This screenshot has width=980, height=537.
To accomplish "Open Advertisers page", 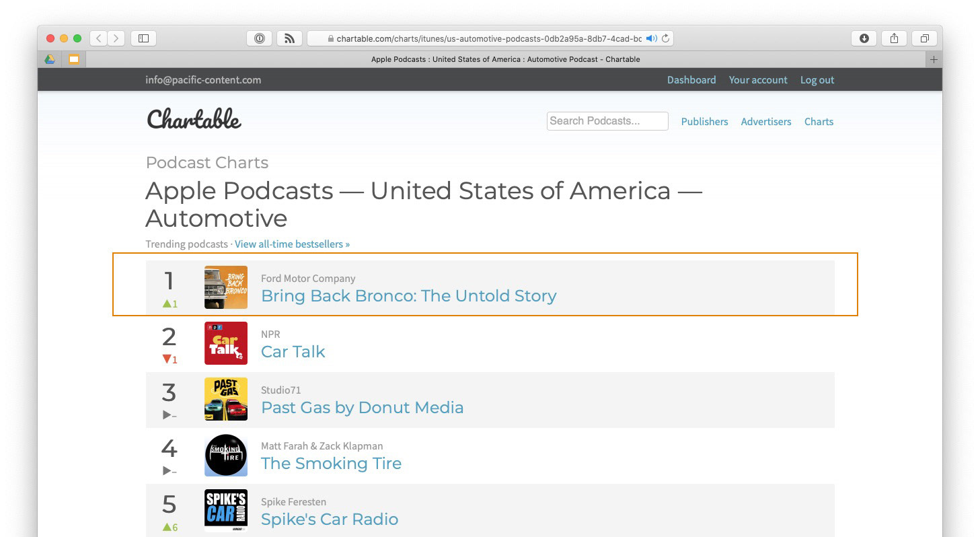I will coord(766,122).
